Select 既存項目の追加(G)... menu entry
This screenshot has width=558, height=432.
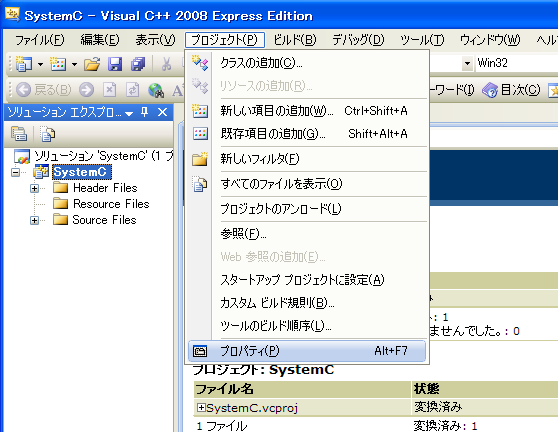coord(307,134)
